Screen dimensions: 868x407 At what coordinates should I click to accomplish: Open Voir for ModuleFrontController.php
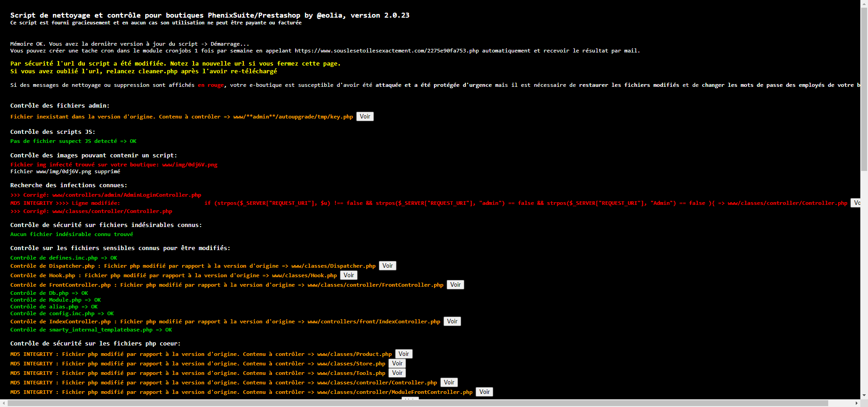click(x=485, y=392)
